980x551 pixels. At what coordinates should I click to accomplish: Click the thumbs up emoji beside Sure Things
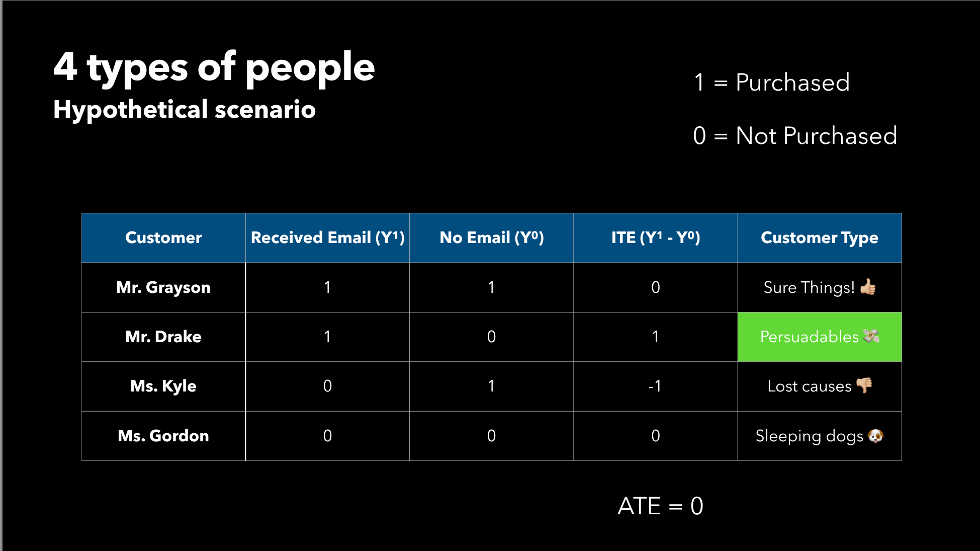pyautogui.click(x=868, y=287)
